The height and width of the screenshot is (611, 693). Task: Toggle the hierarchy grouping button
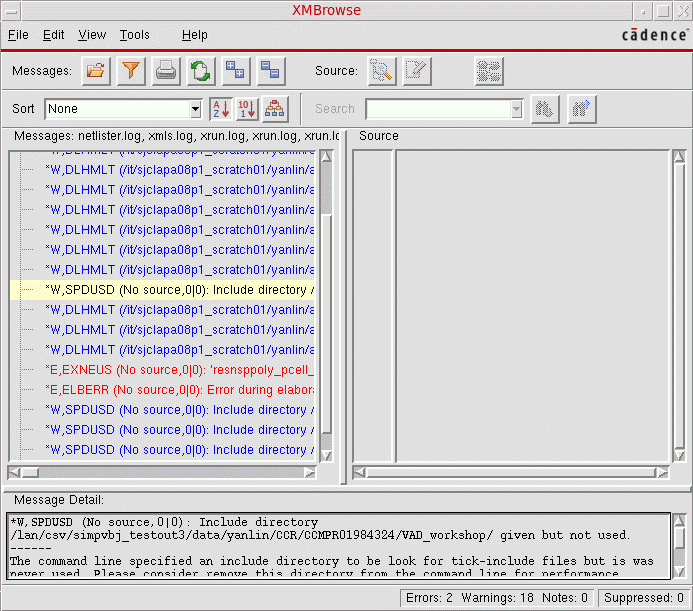[x=274, y=109]
